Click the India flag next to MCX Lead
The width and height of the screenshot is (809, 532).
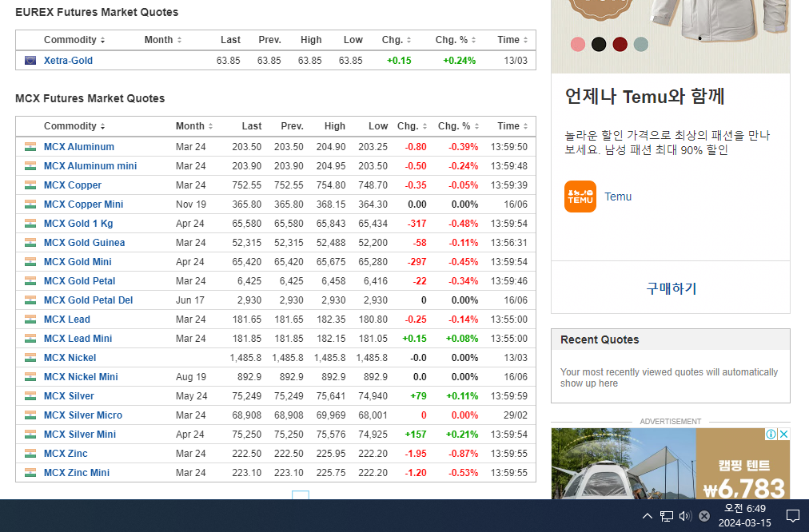[30, 320]
